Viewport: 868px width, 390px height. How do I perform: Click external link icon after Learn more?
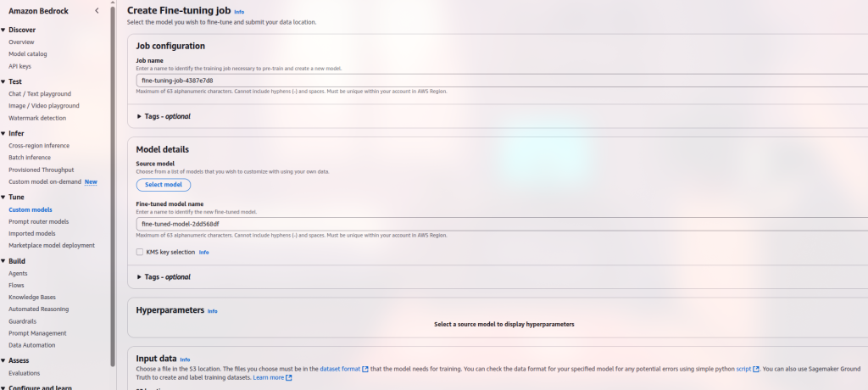pos(289,377)
